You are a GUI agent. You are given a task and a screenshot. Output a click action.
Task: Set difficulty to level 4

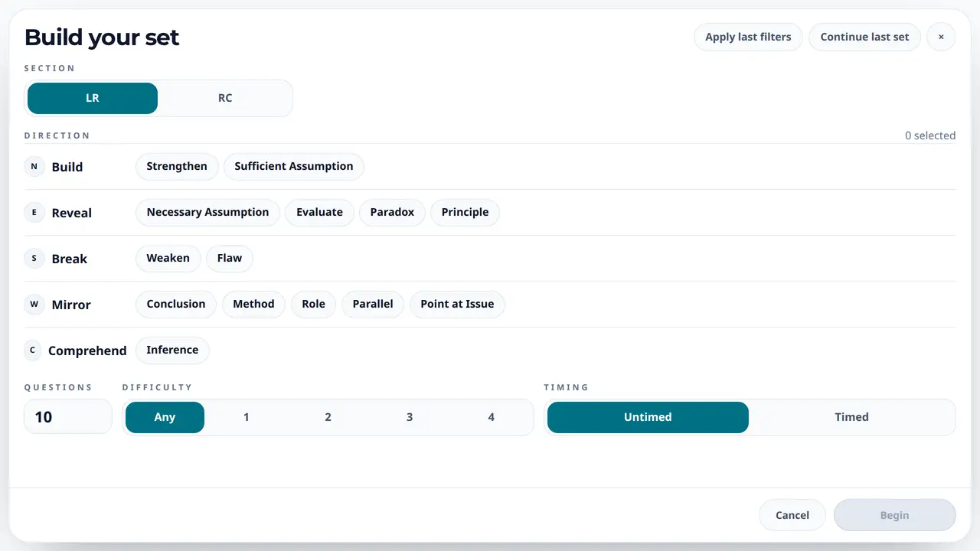tap(491, 417)
